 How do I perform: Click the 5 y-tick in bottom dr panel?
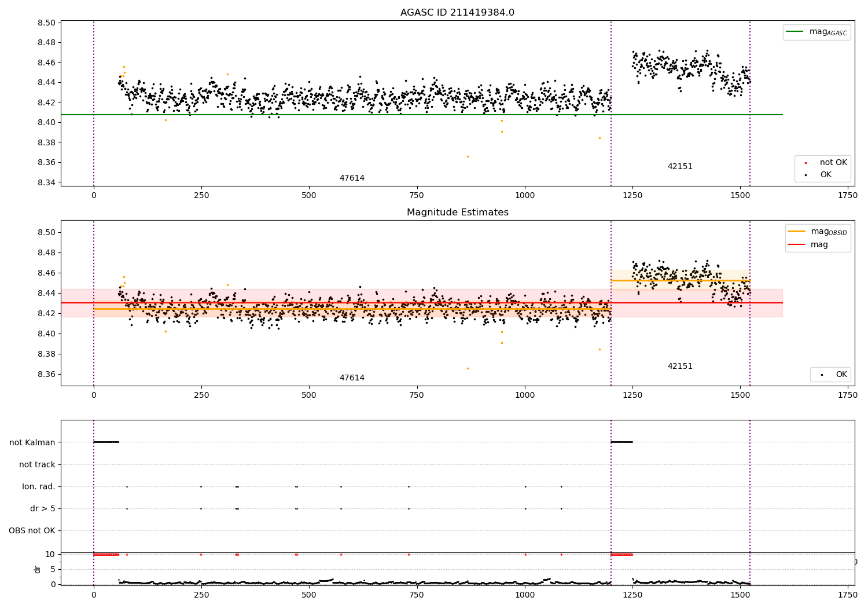(x=53, y=569)
